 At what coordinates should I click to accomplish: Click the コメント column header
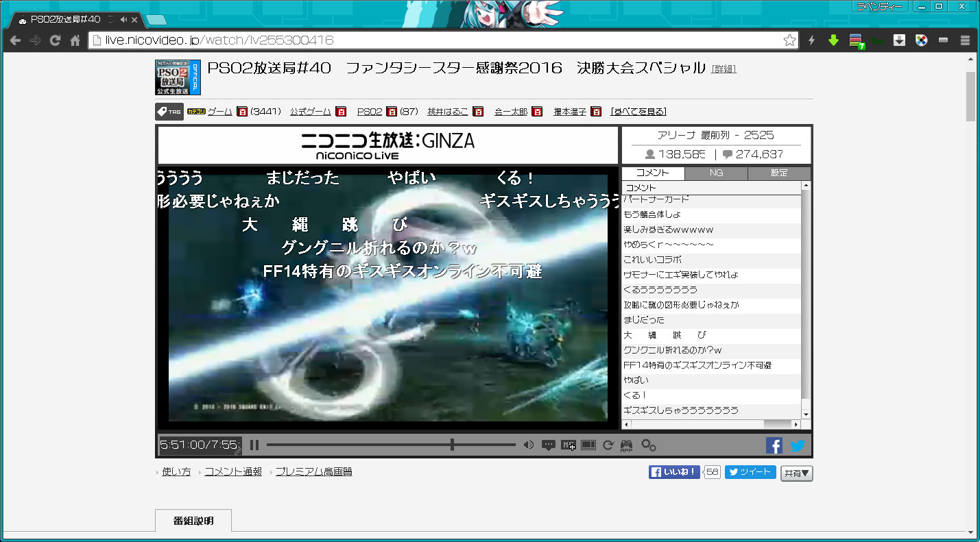711,188
